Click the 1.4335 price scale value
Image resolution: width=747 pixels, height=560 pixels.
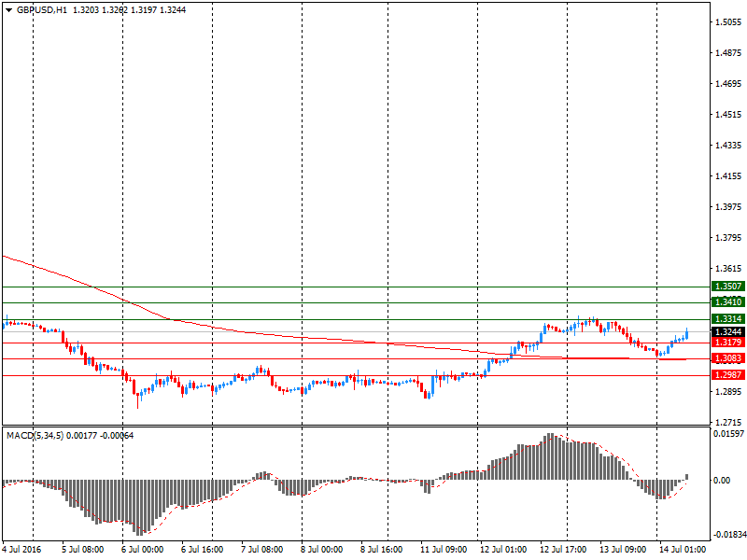click(x=728, y=146)
